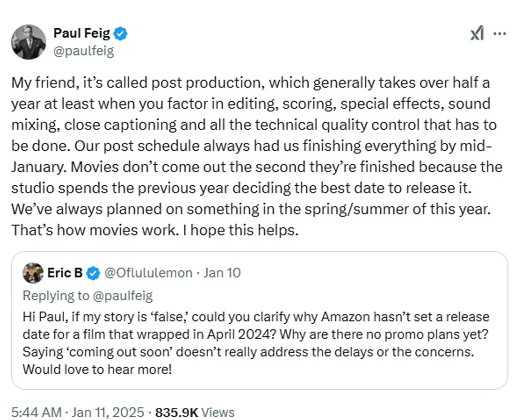Click the Jan 10 quoted tweet date
This screenshot has width=532, height=420.
222,273
